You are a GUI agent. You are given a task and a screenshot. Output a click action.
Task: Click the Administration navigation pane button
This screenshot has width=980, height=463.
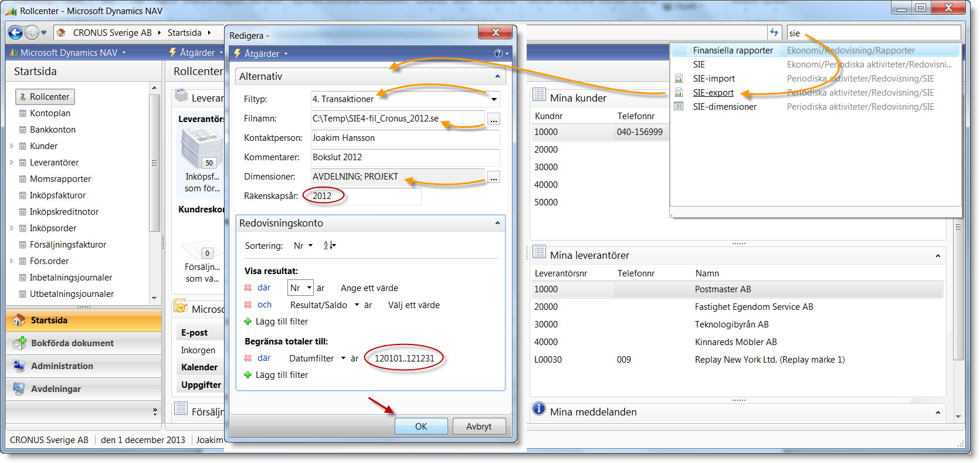(x=84, y=366)
